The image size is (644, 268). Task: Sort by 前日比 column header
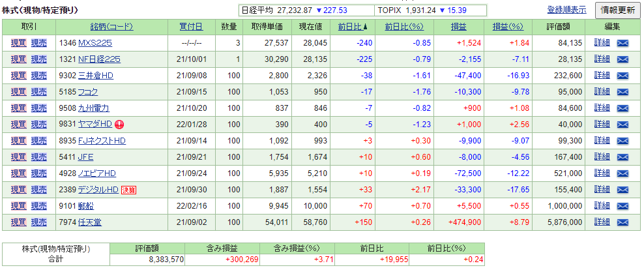coord(352,27)
